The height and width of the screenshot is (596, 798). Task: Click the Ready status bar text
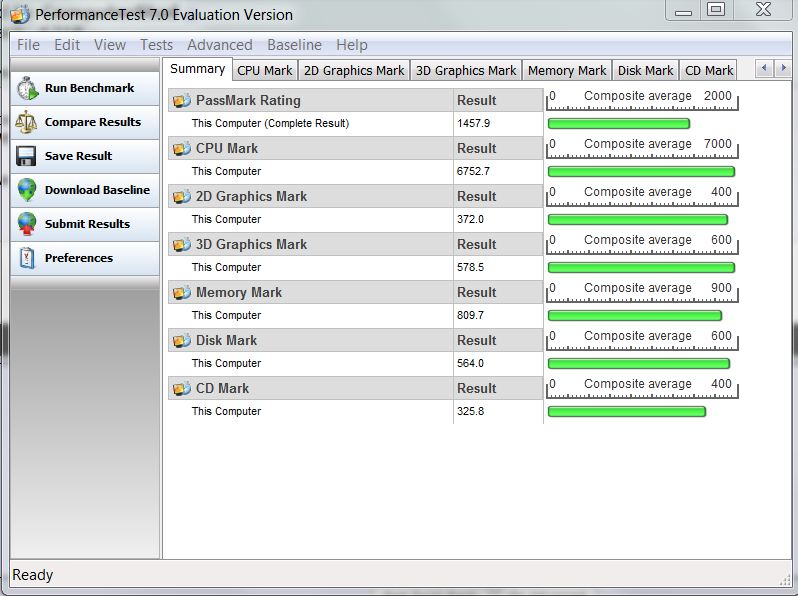(33, 575)
